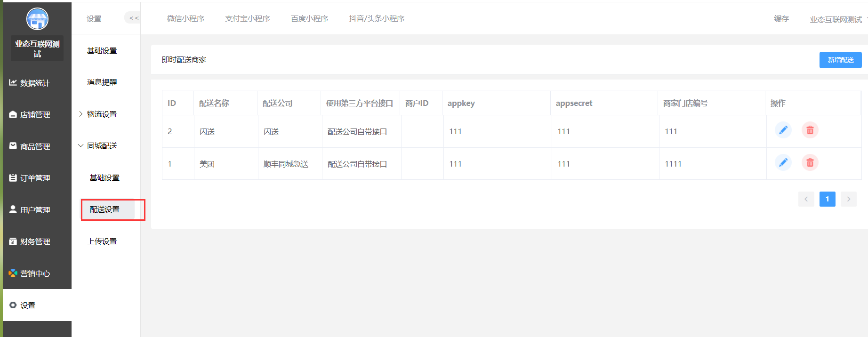Go to the next page arrow

[849, 199]
